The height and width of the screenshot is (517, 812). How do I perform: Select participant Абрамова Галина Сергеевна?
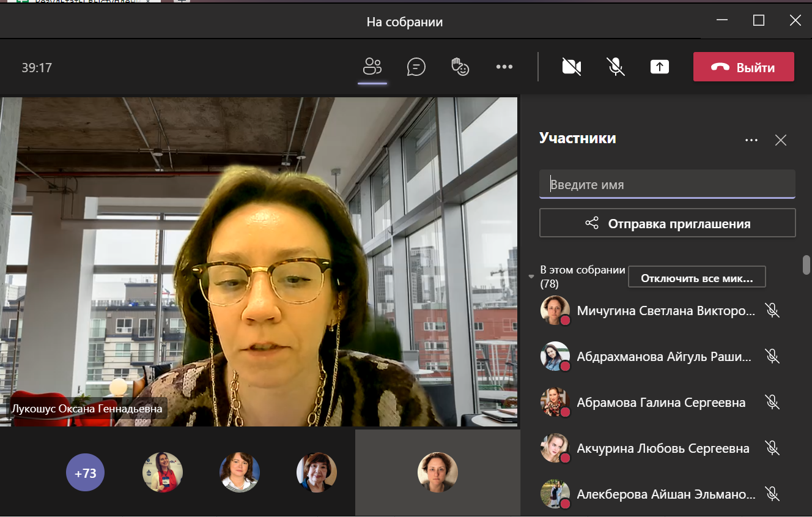point(660,403)
